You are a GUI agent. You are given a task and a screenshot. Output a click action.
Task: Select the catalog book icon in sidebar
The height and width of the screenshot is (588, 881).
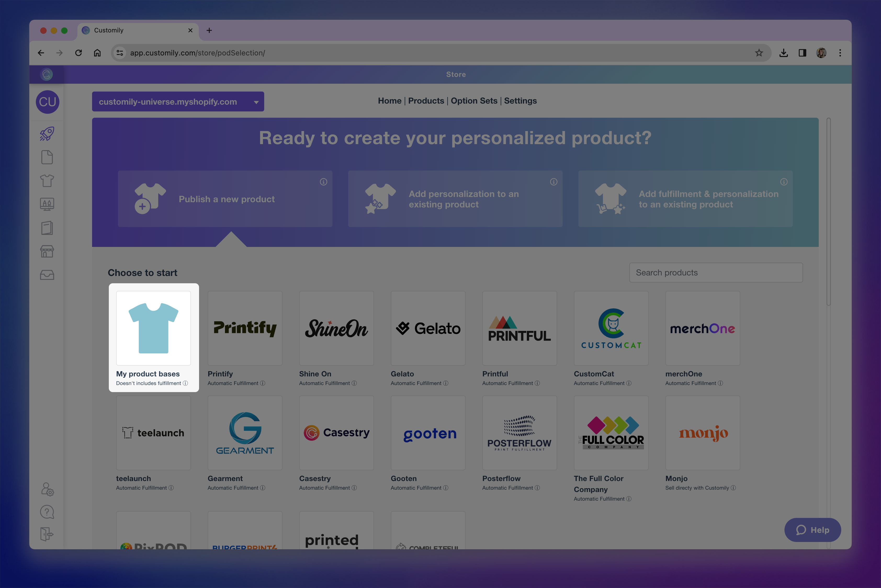coord(47,228)
